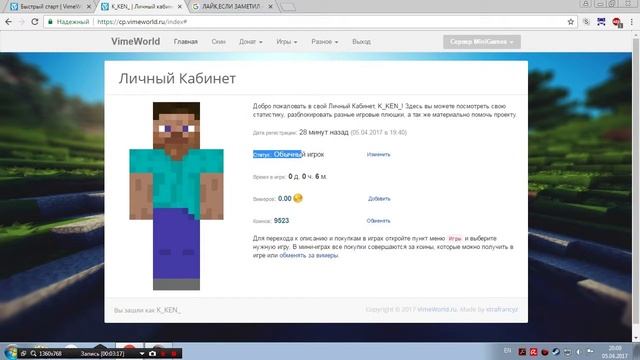
Task: Switch to the 'ЛАЙК ЕСЛИ ЗАМЕТИЛ' tab
Action: point(232,7)
